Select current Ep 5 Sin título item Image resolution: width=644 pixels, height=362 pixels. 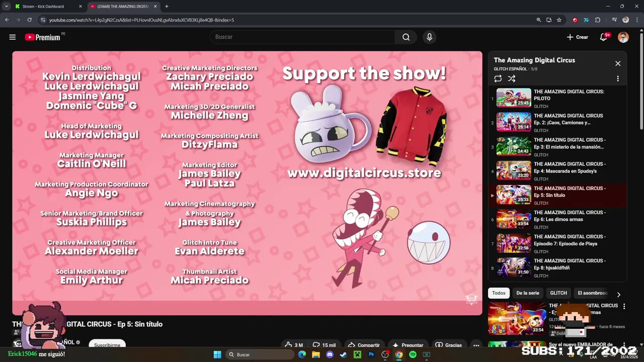pos(557,195)
